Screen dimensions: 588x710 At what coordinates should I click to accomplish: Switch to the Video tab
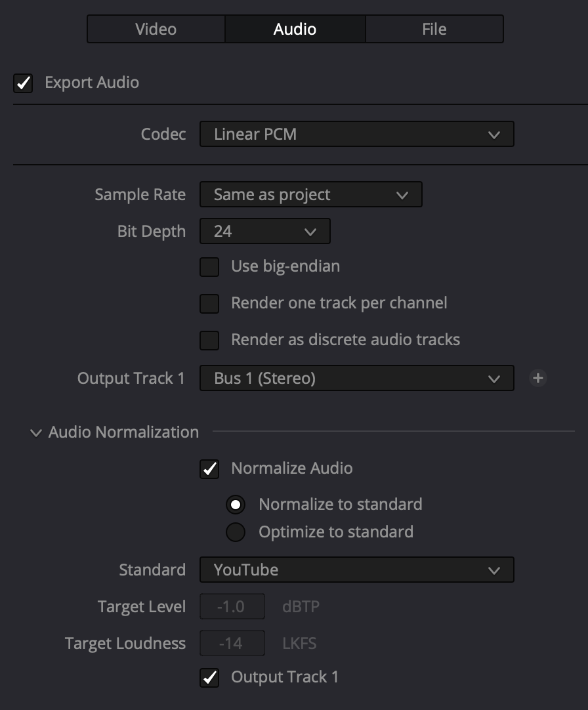pyautogui.click(x=156, y=29)
